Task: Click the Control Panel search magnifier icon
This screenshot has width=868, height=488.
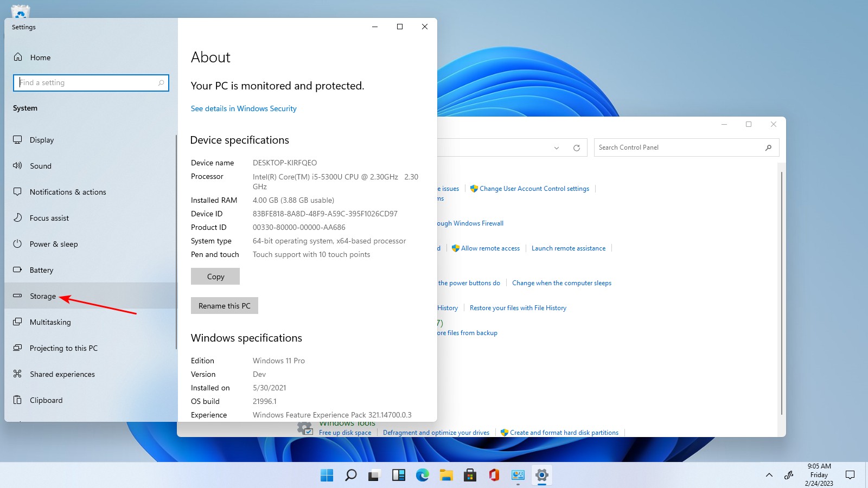Action: 768,147
